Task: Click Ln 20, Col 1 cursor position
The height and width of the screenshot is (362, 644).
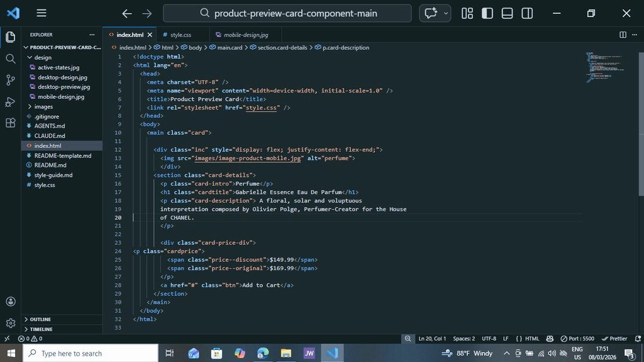Action: [x=432, y=339]
